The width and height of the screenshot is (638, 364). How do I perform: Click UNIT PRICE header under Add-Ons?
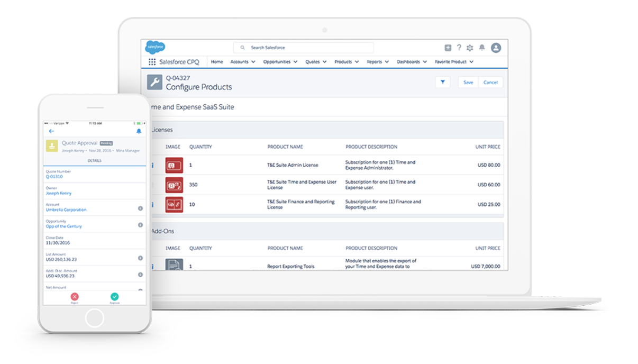point(488,248)
